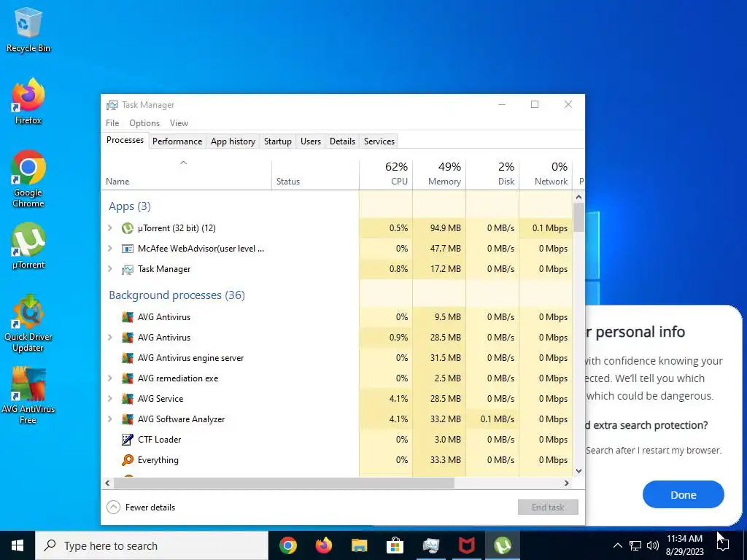Image resolution: width=747 pixels, height=560 pixels.
Task: Show hidden icons in system tray
Action: [617, 545]
